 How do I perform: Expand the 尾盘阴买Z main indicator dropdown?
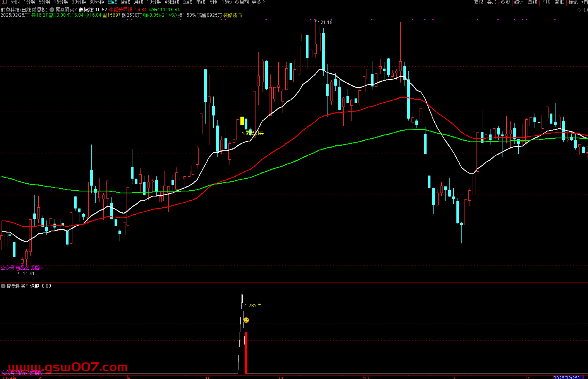pos(52,10)
